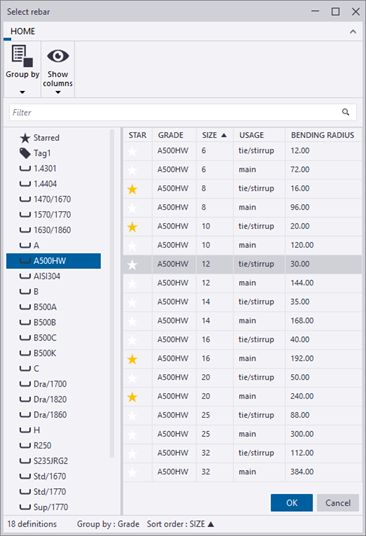Click bending radius 168.00 cell

point(323,321)
